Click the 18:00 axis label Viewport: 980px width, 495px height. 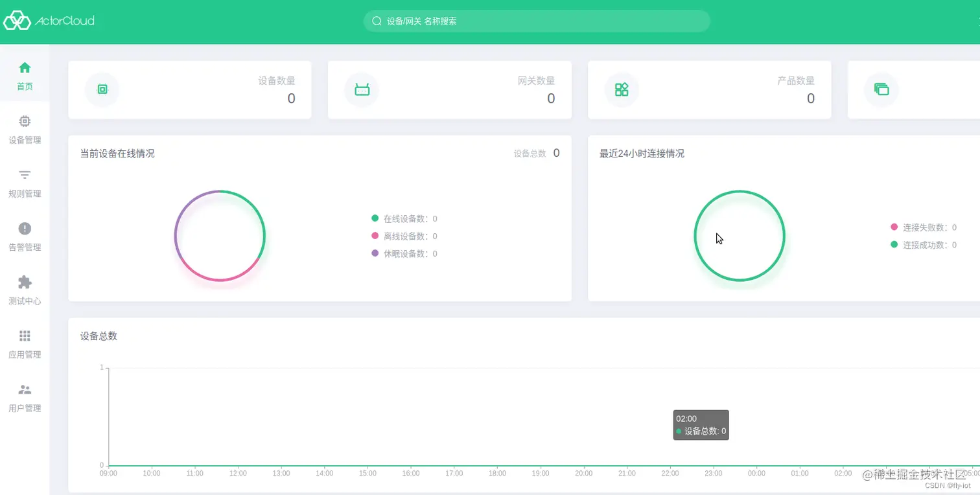[x=497, y=474]
